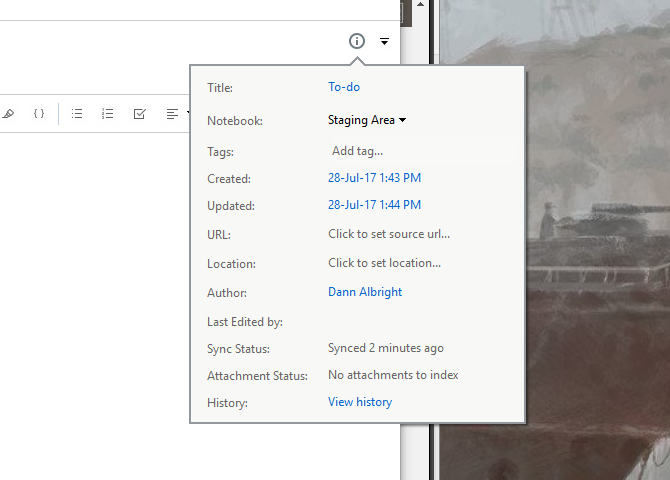This screenshot has width=670, height=480.
Task: Click the Add tag field
Action: [357, 151]
